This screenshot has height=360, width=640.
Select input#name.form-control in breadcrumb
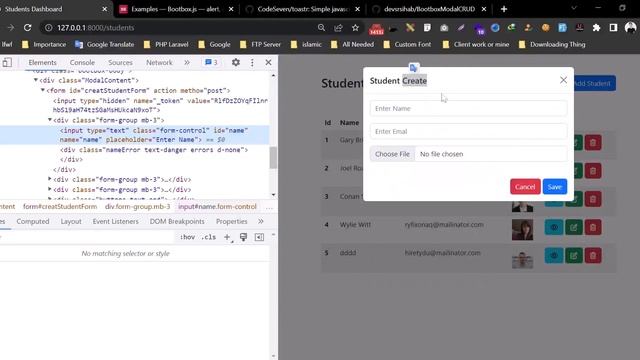coord(217,207)
